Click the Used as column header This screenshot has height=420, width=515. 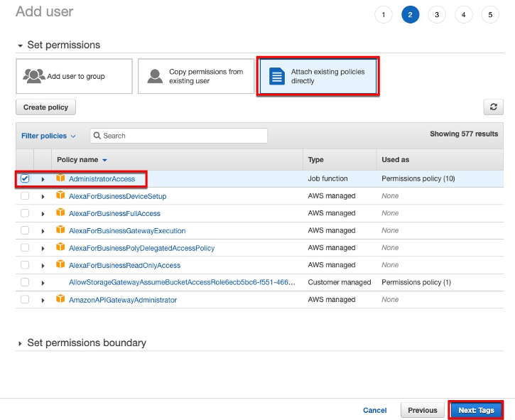click(x=395, y=160)
